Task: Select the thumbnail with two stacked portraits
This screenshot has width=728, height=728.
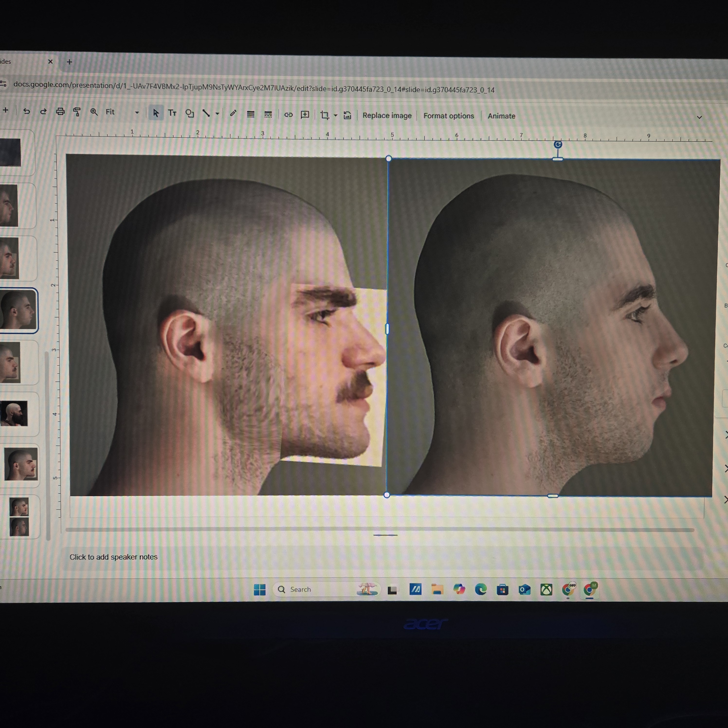Action: (19, 517)
